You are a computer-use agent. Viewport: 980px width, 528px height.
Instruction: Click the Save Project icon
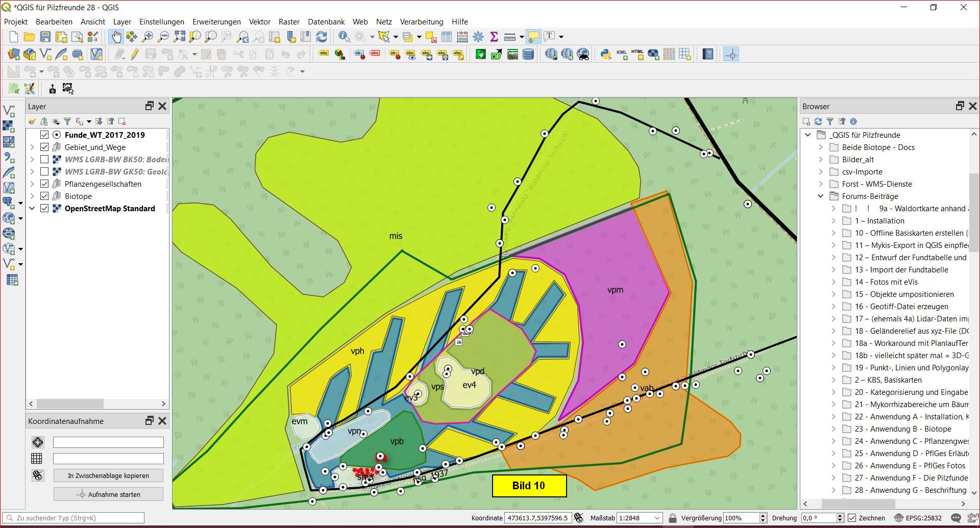pyautogui.click(x=45, y=37)
